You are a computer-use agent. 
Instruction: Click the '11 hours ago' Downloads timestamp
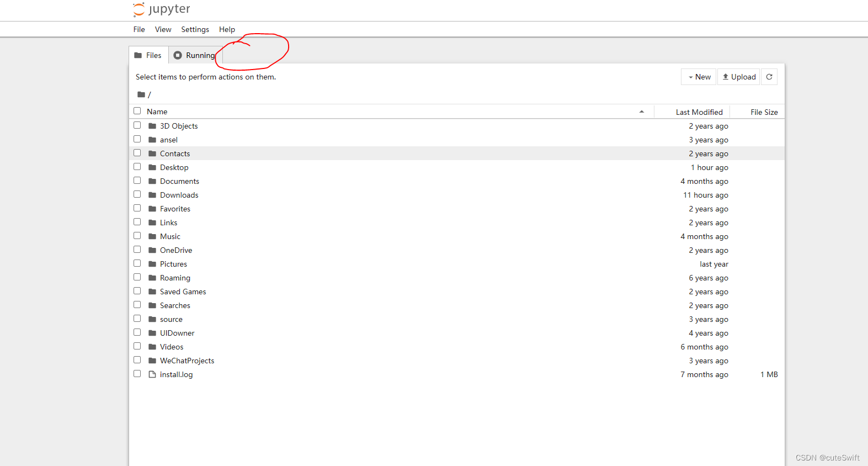pos(706,195)
